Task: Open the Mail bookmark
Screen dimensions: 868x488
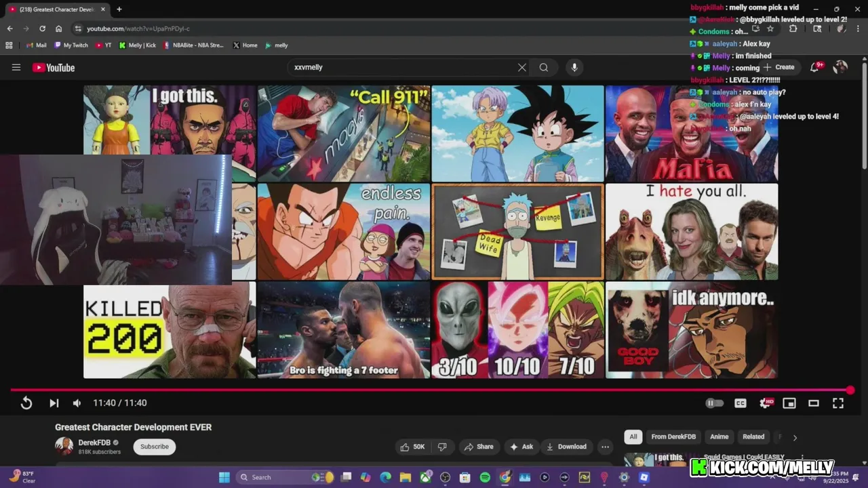Action: [37, 45]
